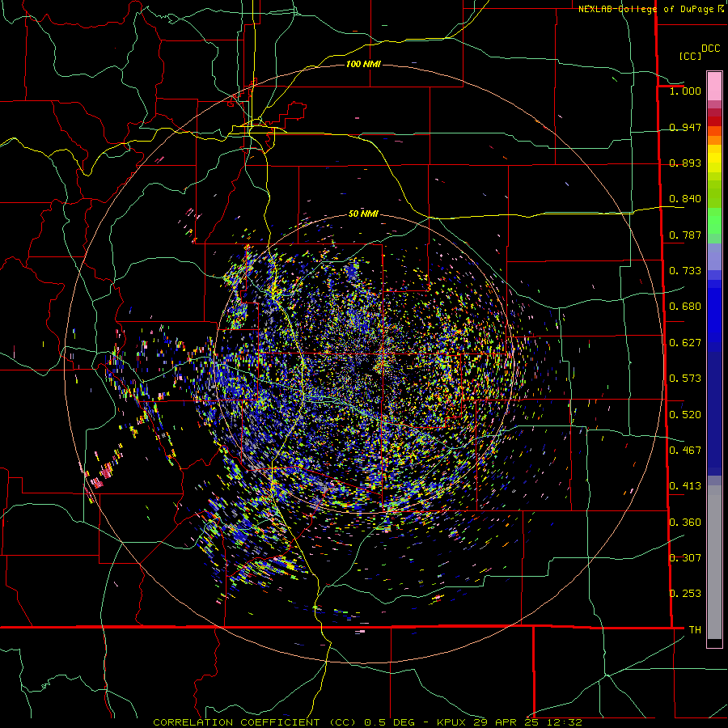Click the Correlation Coefficient KPUX caption text

point(367,722)
